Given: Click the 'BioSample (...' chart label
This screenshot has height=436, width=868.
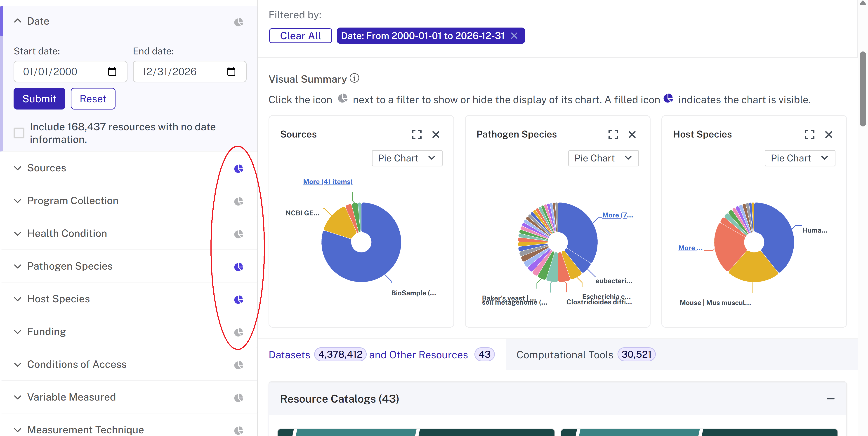Looking at the screenshot, I should point(413,293).
